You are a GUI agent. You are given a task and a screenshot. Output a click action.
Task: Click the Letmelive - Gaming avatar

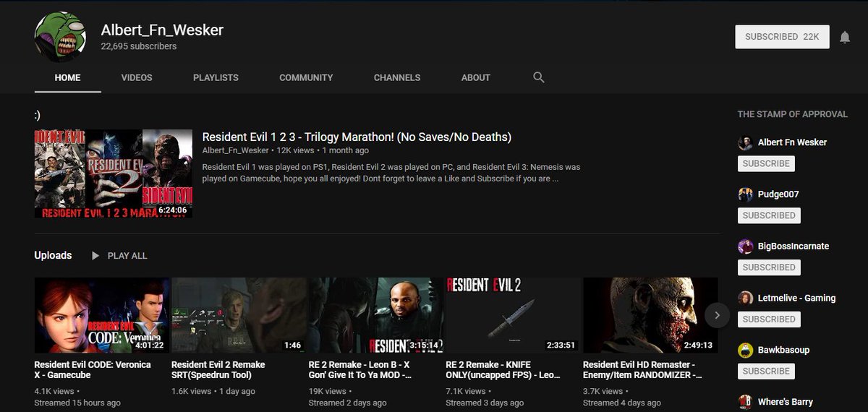pos(745,298)
